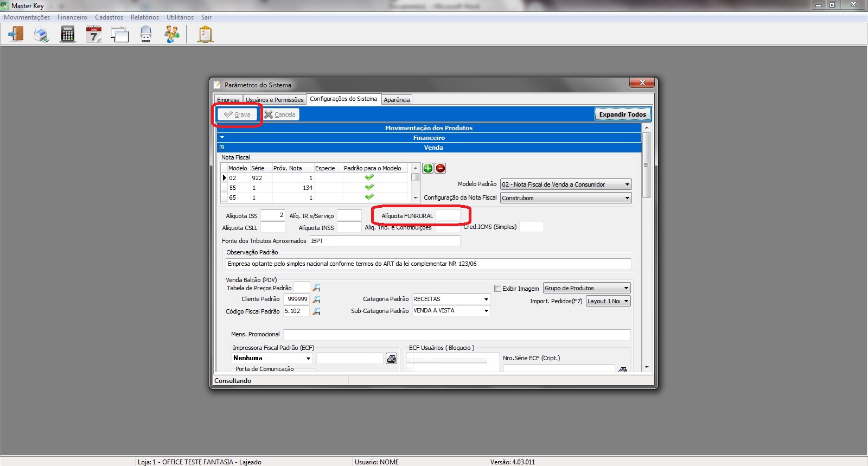
Task: Click the Mens. Promocional input field
Action: point(457,335)
